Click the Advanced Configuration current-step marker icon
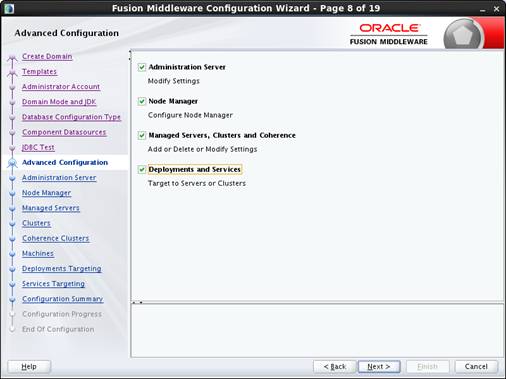This screenshot has height=379, width=506. click(12, 163)
